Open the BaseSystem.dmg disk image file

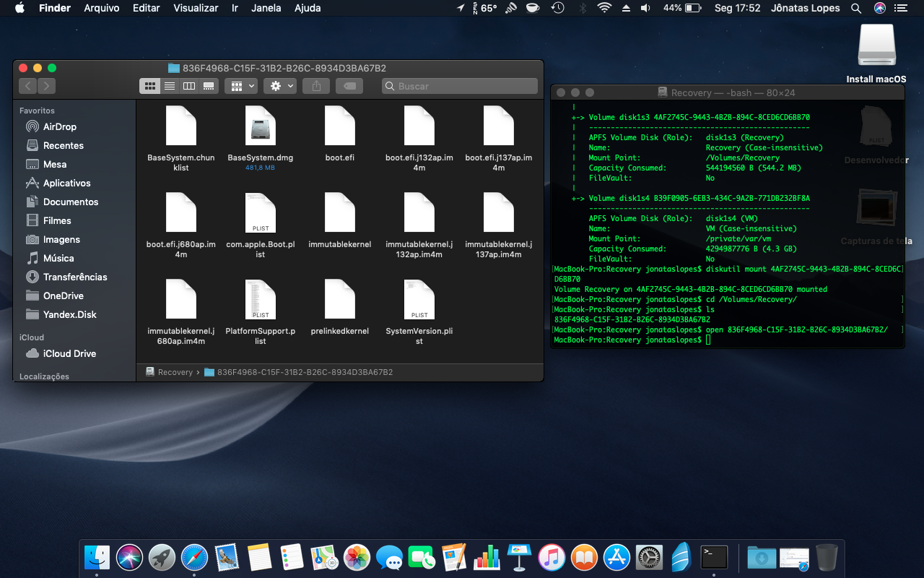[x=260, y=126]
